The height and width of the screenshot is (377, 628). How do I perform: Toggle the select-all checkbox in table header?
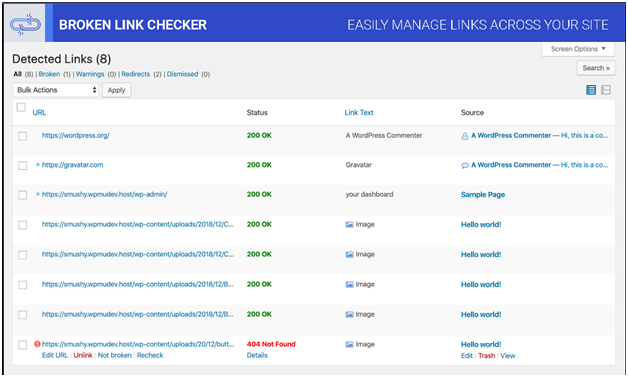[x=21, y=107]
